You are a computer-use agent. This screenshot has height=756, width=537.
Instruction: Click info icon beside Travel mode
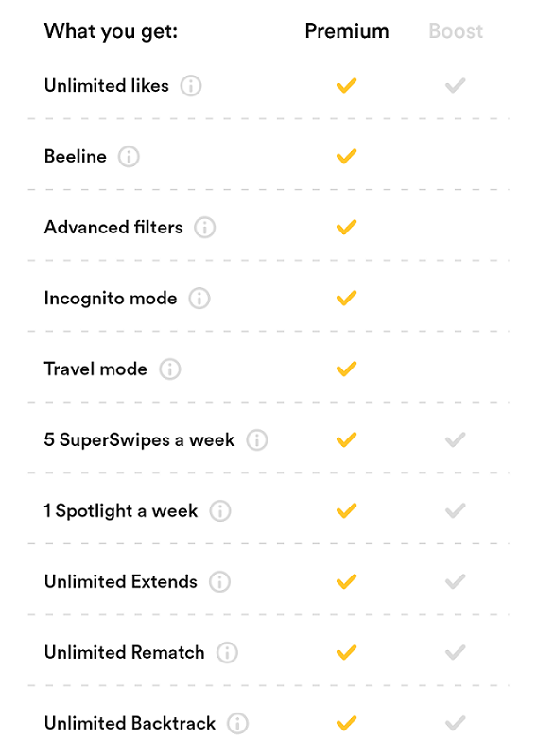pos(170,369)
